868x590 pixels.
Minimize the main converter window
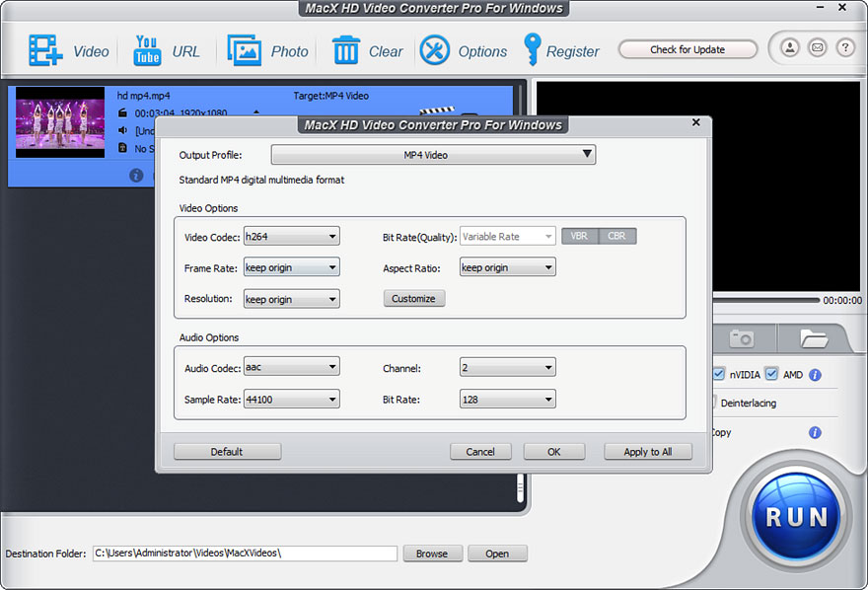coord(821,7)
